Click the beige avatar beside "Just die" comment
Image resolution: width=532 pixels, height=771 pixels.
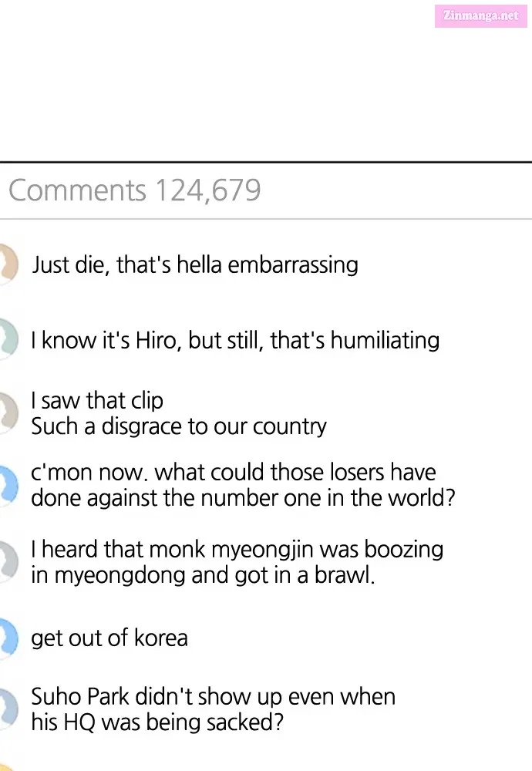[8, 264]
